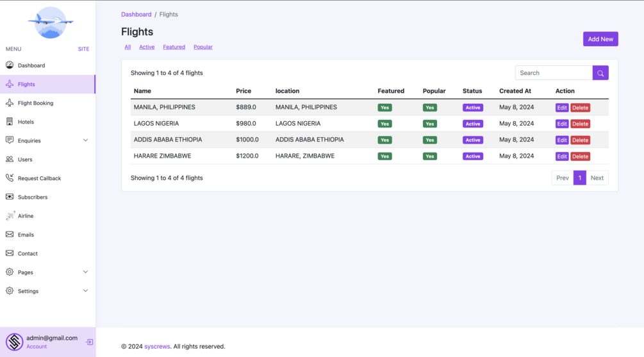Click the Hotels building icon

tap(10, 122)
